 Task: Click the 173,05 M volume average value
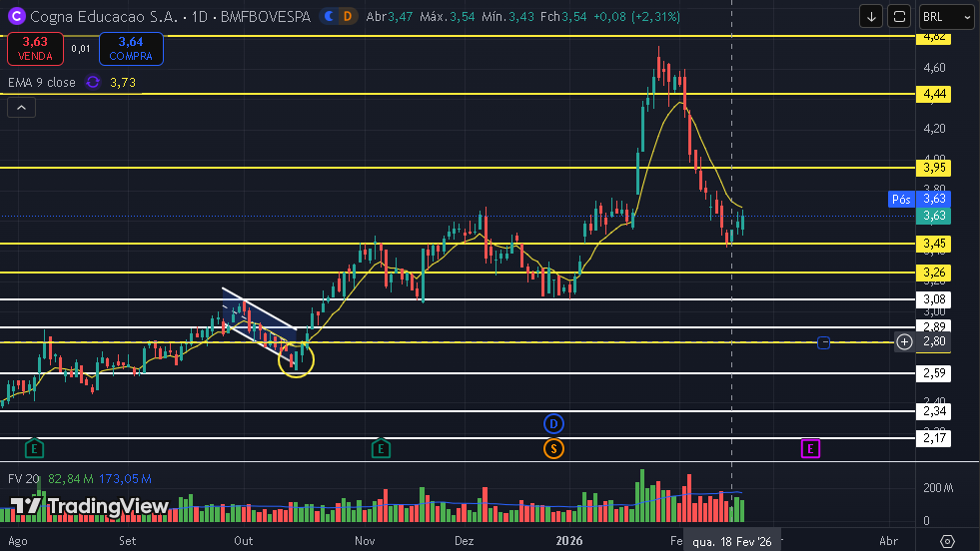click(x=125, y=478)
